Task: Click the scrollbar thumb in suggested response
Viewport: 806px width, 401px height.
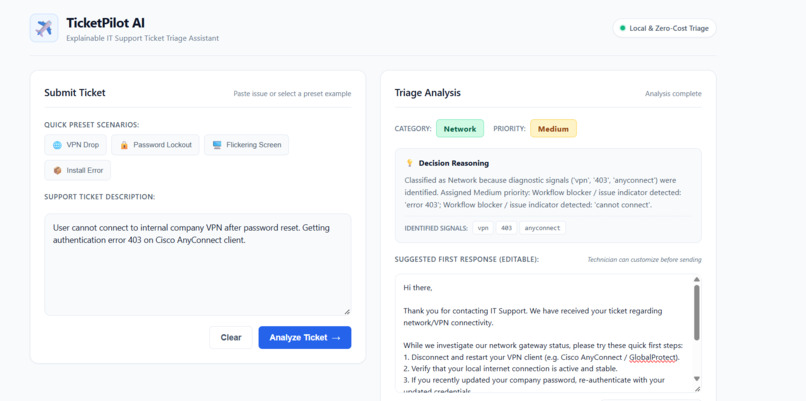Action: (697, 312)
